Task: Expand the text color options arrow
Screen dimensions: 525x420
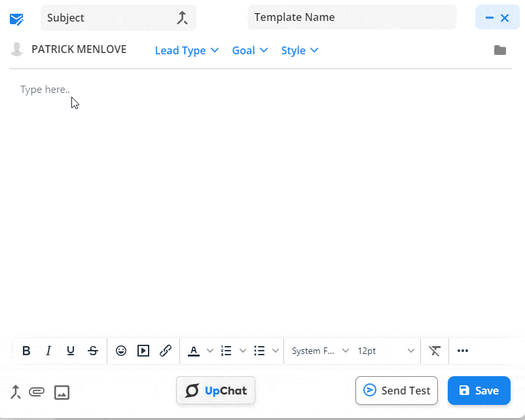Action: point(210,351)
